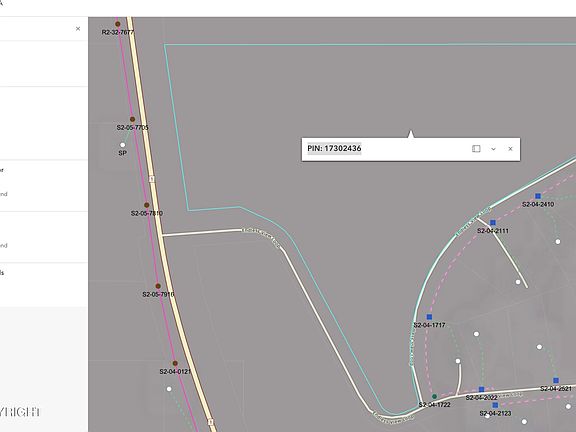Dock the PIN 17302436 popup
576x432 pixels.
[476, 149]
